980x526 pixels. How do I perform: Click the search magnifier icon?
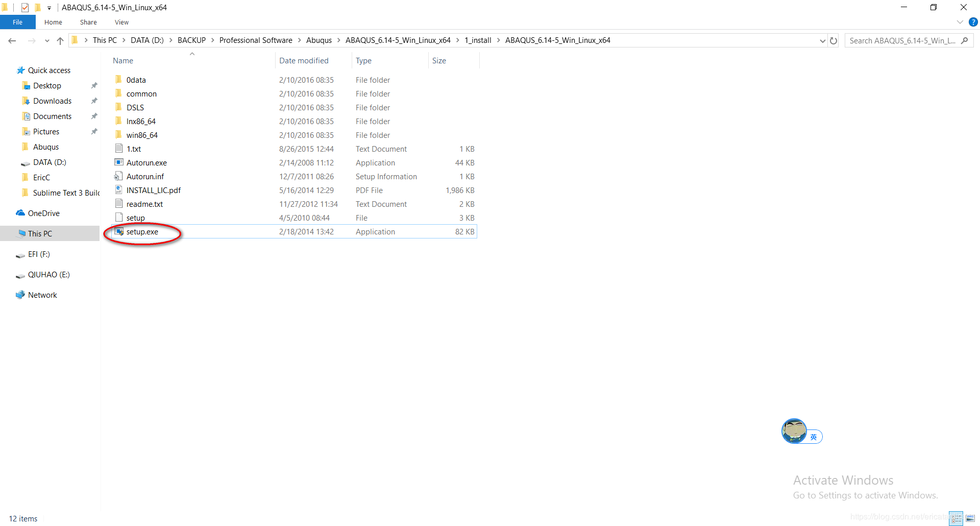965,40
